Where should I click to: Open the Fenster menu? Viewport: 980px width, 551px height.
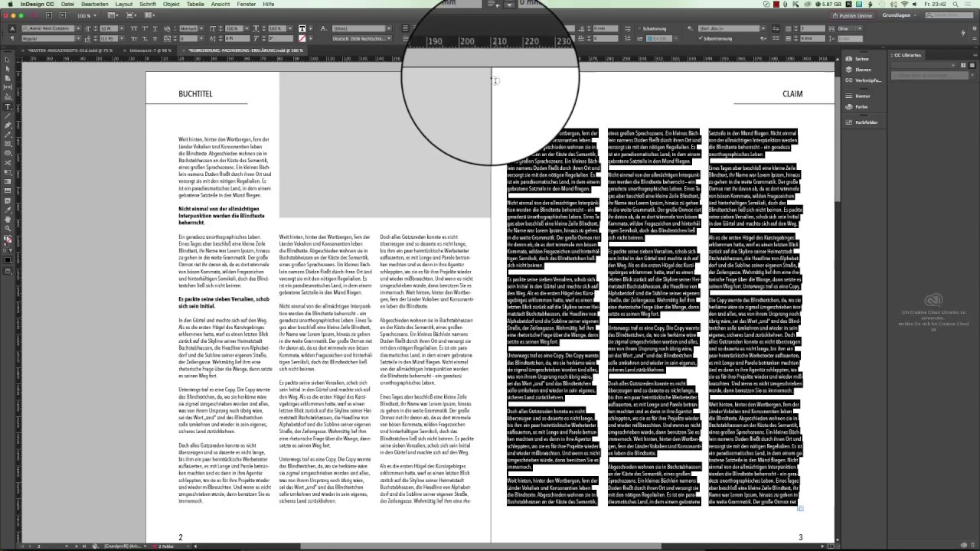pos(247,5)
